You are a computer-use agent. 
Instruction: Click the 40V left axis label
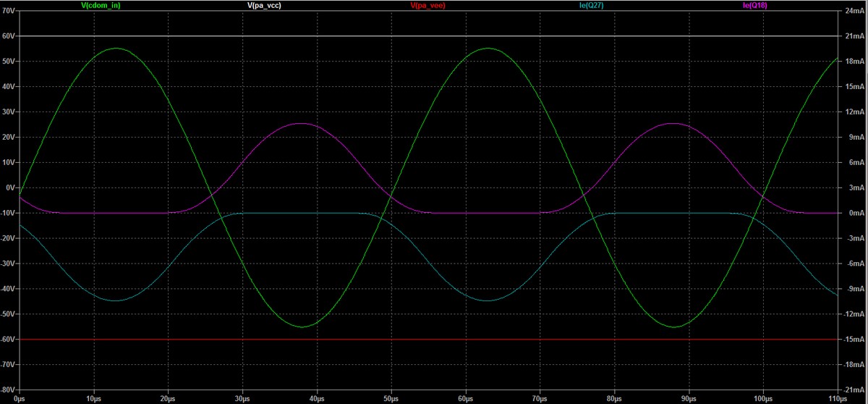9,87
